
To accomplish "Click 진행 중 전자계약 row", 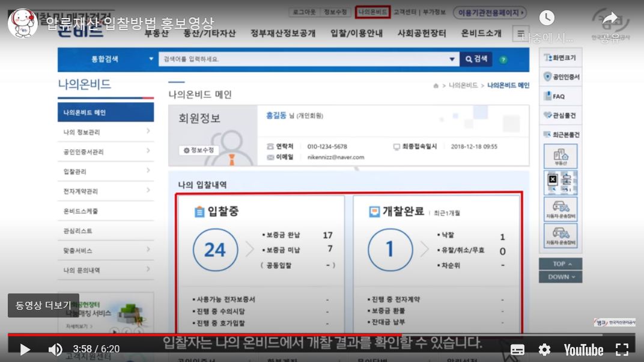I will pos(436,299).
